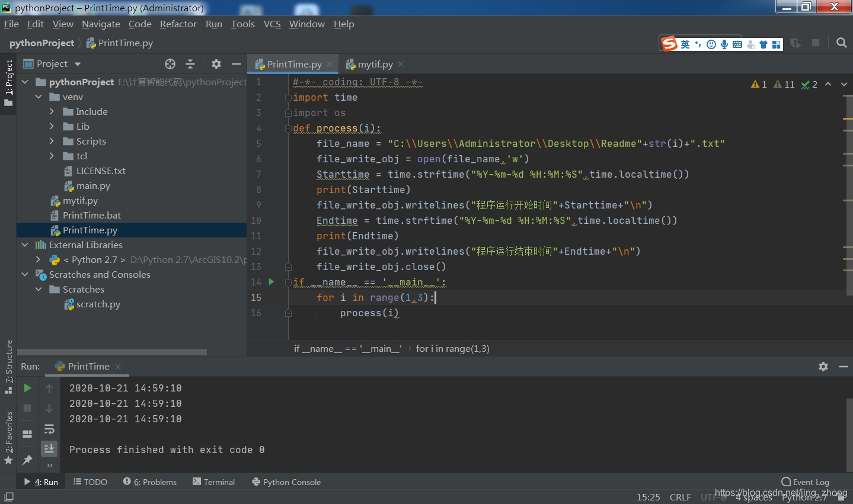Click the Locate/Select Opened File target icon
This screenshot has width=853, height=504.
click(170, 64)
